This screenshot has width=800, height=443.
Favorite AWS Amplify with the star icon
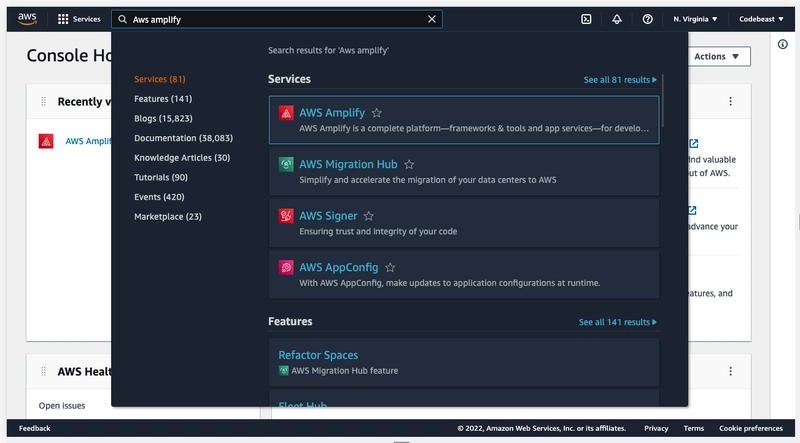coord(377,113)
